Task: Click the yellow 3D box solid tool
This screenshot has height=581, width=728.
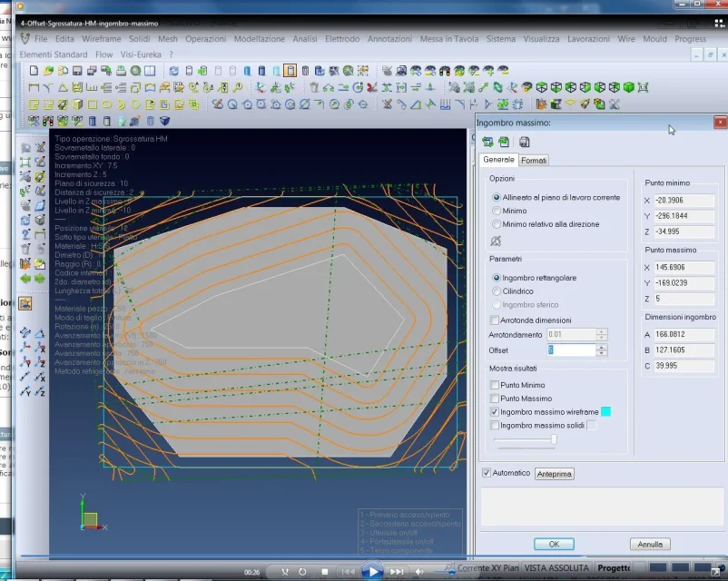Action: [77, 104]
